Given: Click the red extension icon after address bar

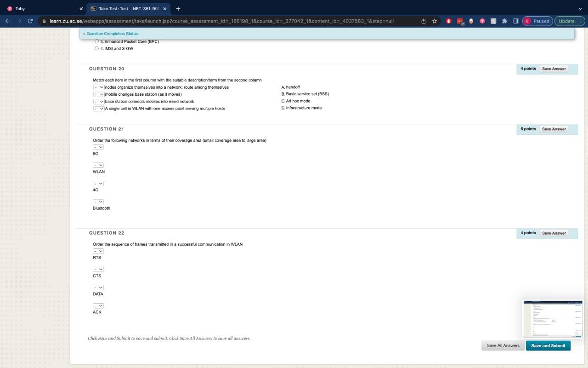Looking at the screenshot, I should click(448, 21).
